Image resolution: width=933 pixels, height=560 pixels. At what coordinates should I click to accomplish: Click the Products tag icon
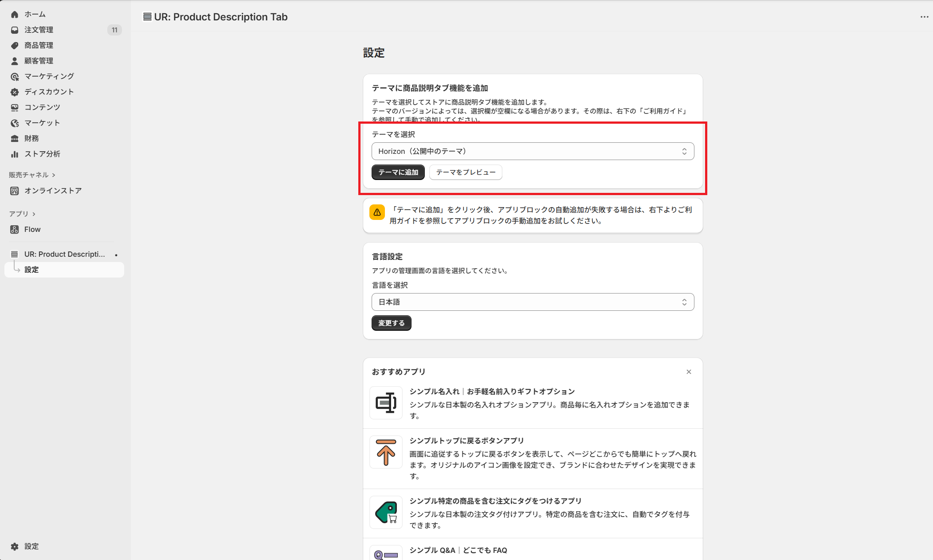click(x=15, y=45)
